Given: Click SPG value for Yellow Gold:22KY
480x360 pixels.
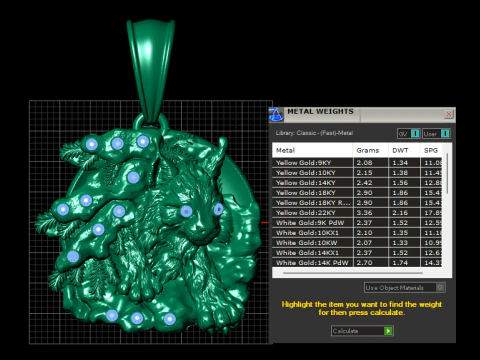Looking at the screenshot, I should point(433,213).
